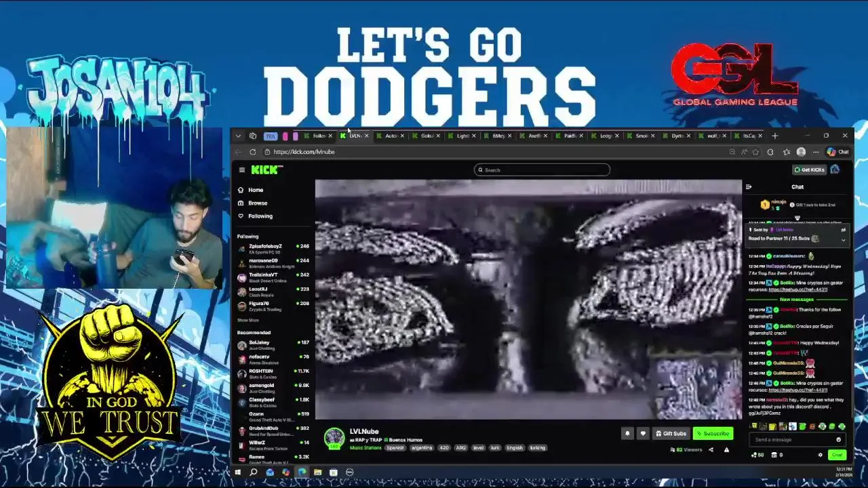Screen dimensions: 868x488
Task: Open the ZpisafofeboyZ followed channel
Action: tap(273, 249)
